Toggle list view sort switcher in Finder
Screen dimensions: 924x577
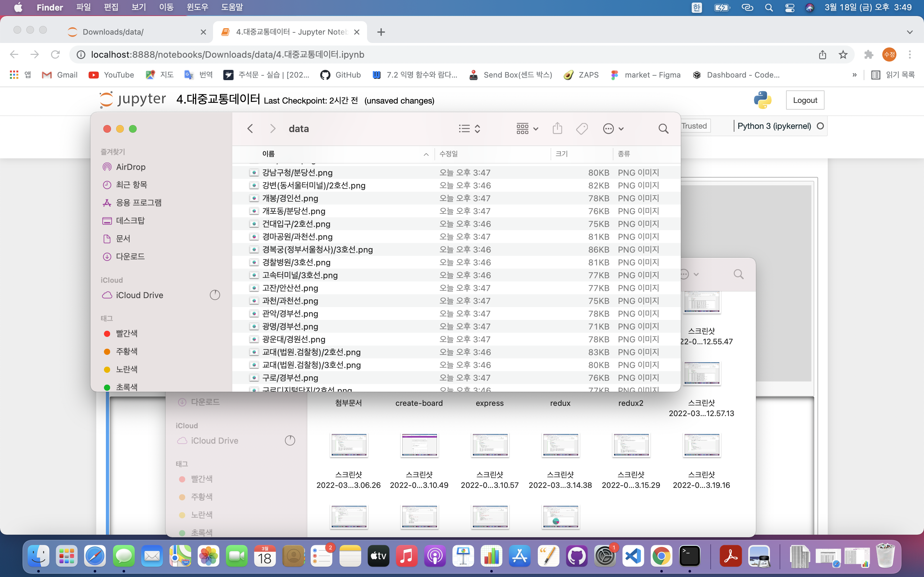pos(469,129)
